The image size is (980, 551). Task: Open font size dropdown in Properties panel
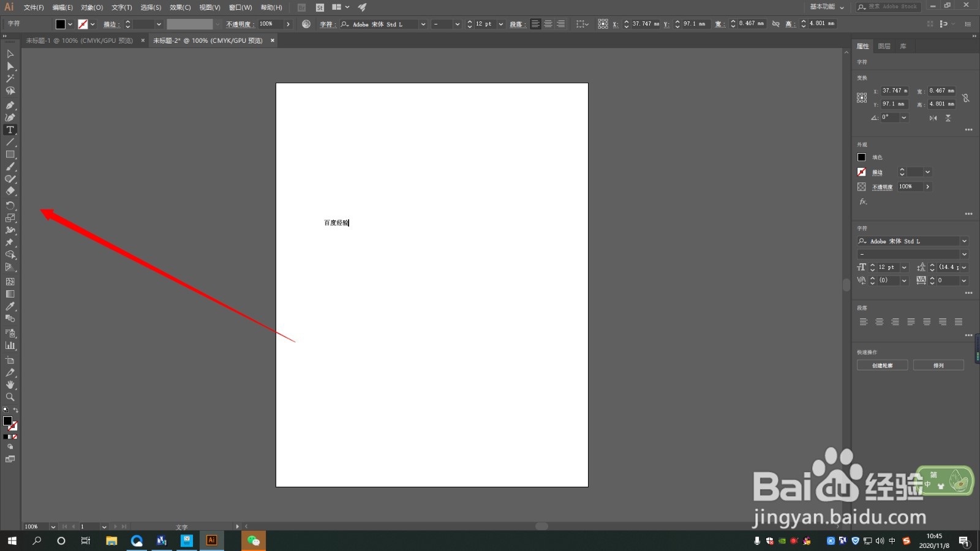[904, 268]
